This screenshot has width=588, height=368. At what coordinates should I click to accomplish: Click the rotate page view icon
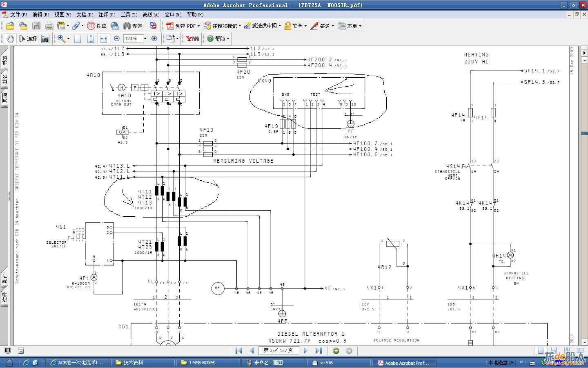[170, 38]
